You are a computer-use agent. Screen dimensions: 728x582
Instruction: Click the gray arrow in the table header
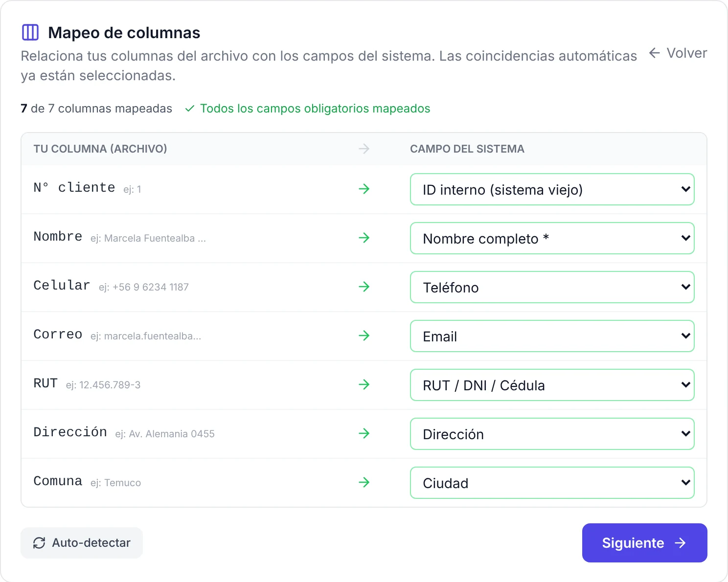364,149
